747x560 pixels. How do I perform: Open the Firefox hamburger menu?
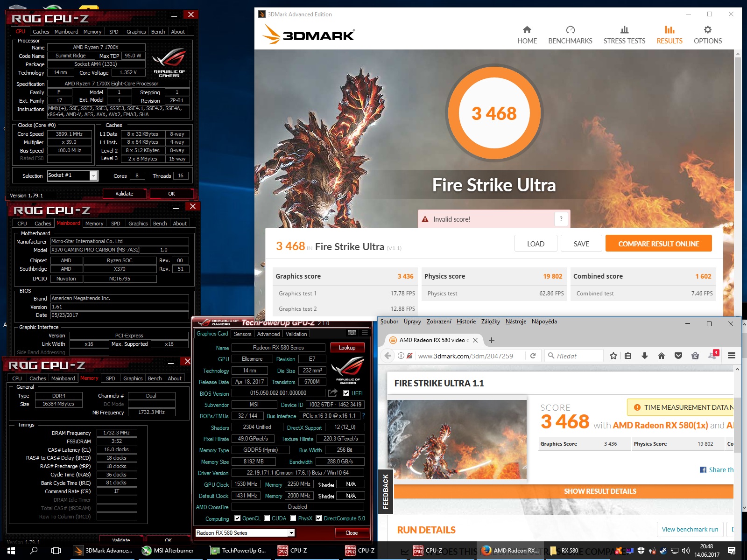click(x=732, y=356)
